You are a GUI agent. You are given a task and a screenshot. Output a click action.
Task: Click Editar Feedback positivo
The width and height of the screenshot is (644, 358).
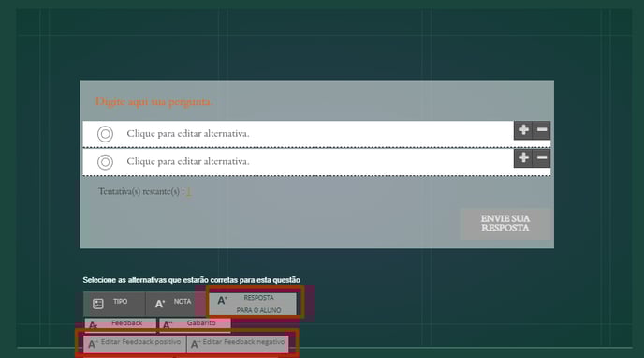(x=135, y=344)
